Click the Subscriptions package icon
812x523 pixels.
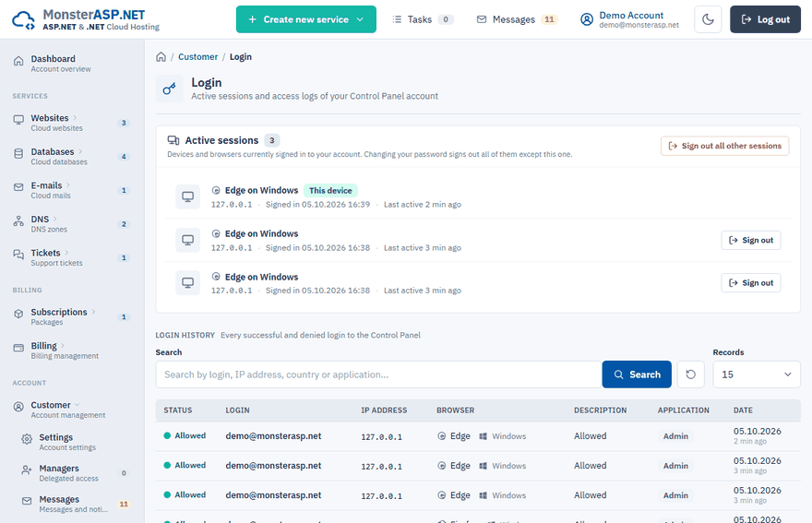[18, 314]
